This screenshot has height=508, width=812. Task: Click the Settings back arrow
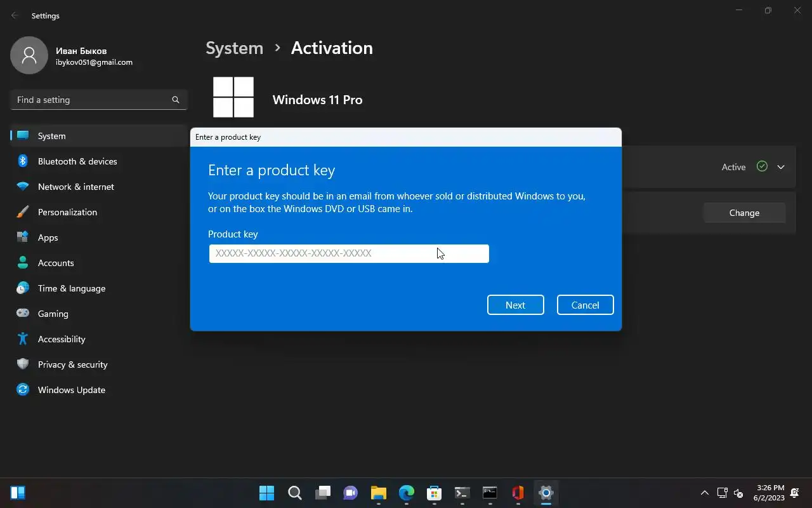tap(15, 15)
